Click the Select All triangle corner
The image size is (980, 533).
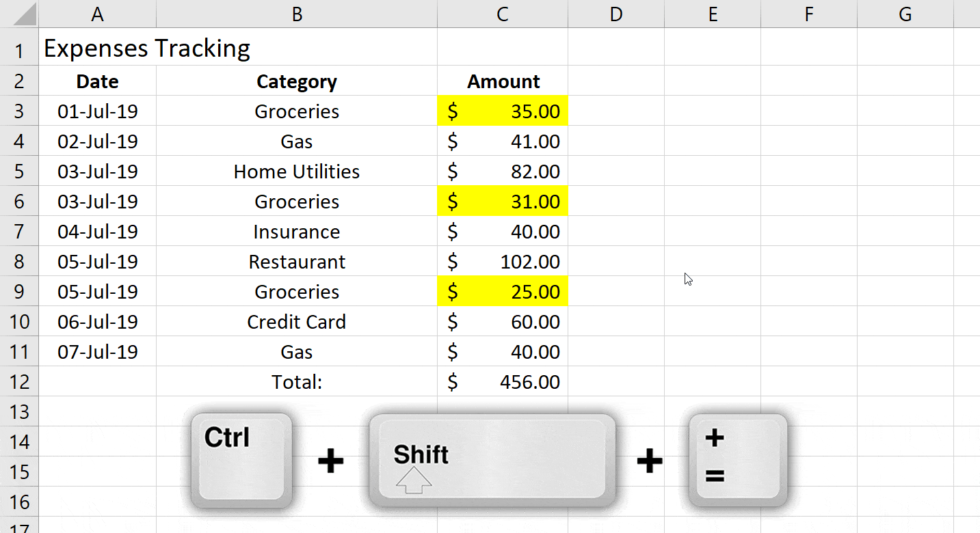click(20, 14)
